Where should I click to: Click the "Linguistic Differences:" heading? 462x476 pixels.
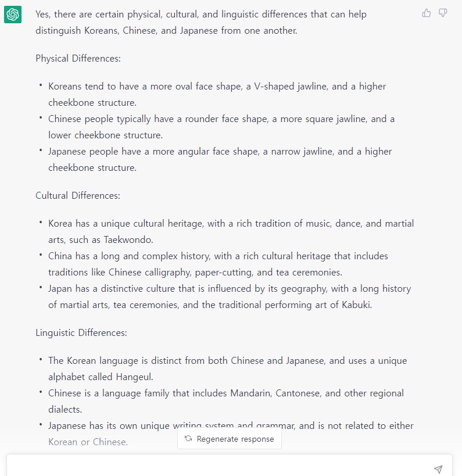pyautogui.click(x=81, y=333)
